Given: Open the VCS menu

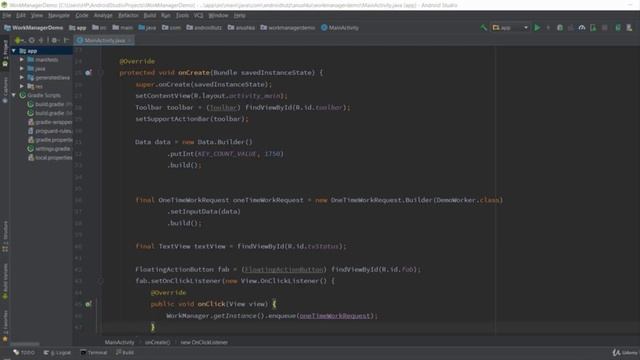Looking at the screenshot, I should tap(198, 16).
